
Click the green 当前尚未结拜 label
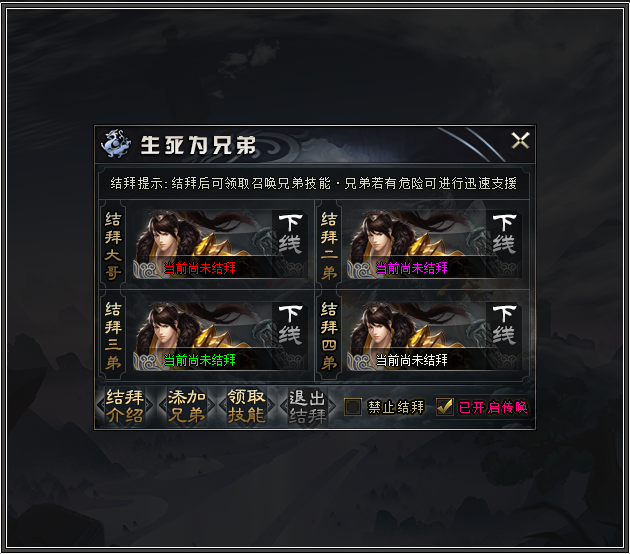coord(200,360)
